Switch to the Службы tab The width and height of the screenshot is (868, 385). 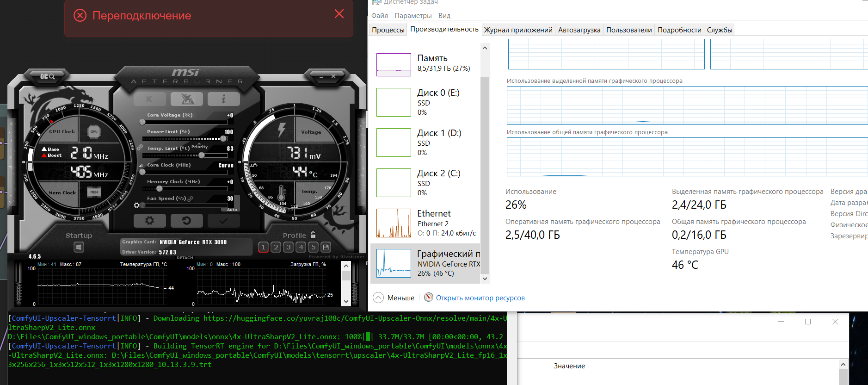[x=720, y=30]
